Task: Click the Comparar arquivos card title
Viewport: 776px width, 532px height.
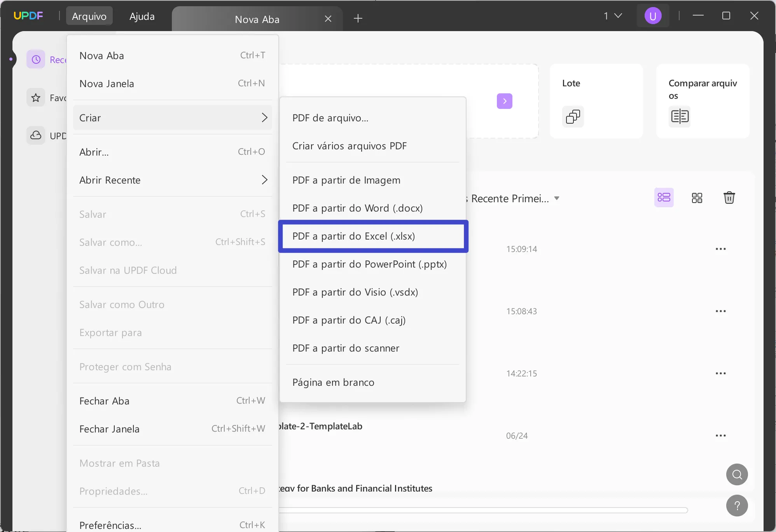Action: coord(703,89)
